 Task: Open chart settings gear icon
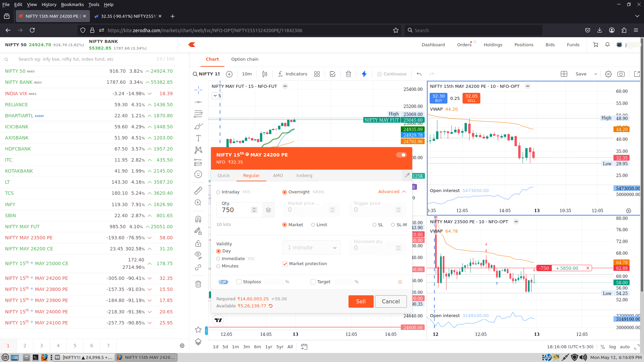pos(608,74)
